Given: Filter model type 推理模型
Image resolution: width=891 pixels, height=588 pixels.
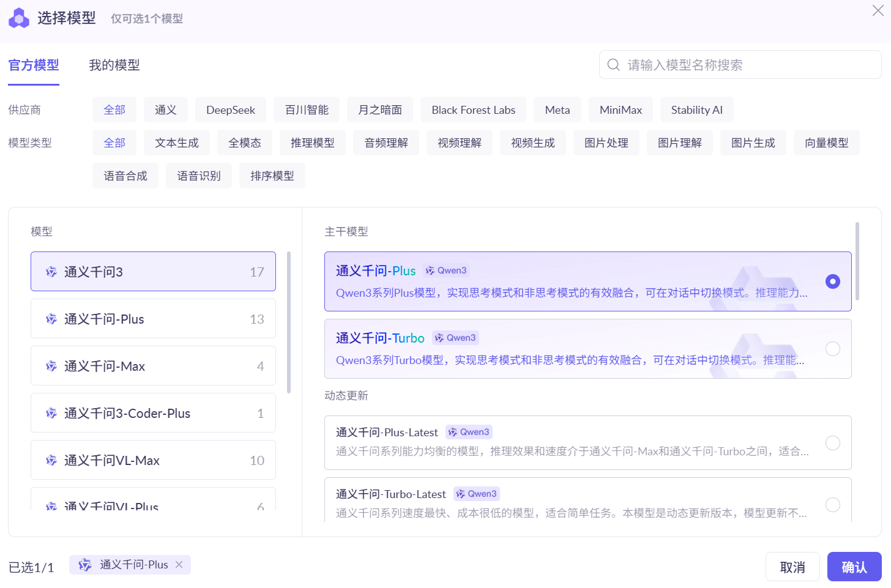Looking at the screenshot, I should click(313, 143).
